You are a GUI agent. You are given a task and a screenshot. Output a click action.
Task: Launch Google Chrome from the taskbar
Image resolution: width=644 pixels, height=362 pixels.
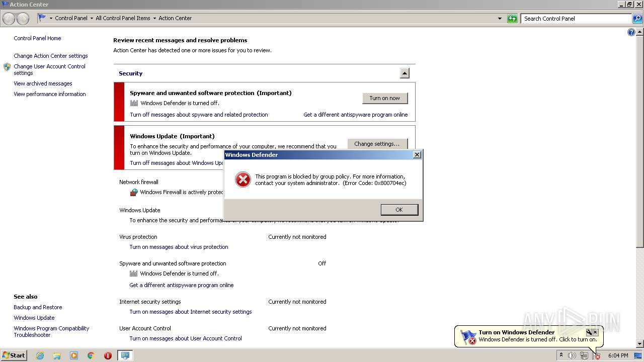click(x=91, y=355)
